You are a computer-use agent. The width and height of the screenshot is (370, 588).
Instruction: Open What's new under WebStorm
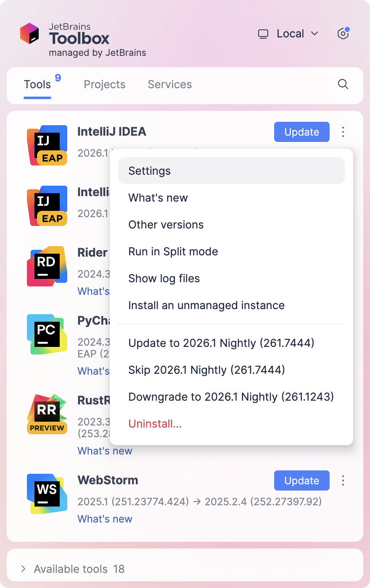104,519
